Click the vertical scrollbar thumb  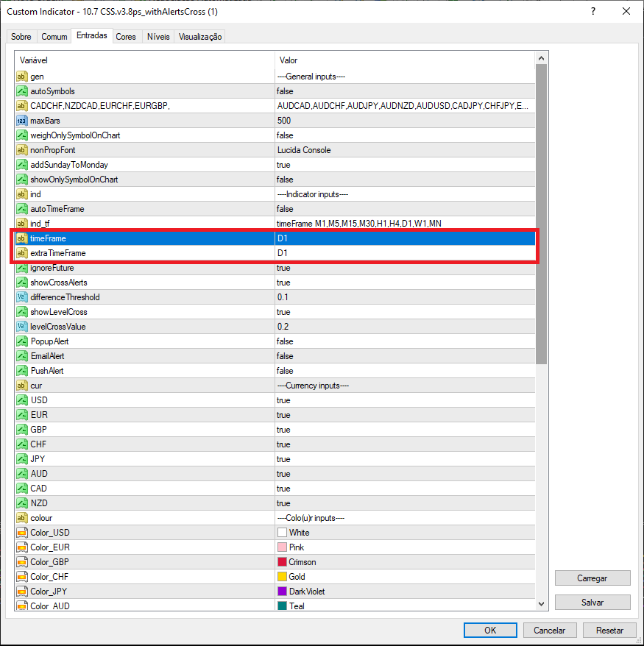click(542, 214)
